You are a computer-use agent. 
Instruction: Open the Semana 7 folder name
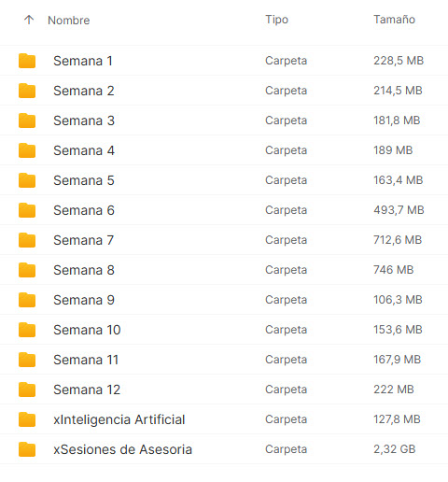tap(84, 240)
